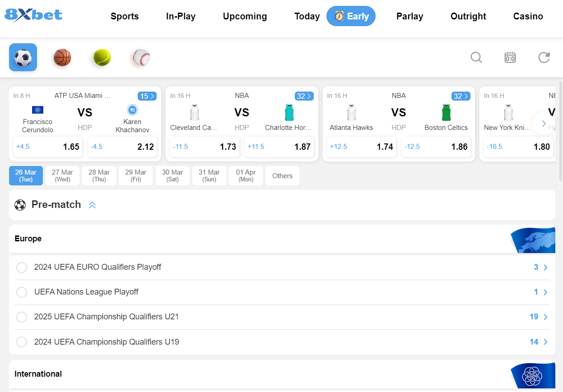This screenshot has width=563, height=392.
Task: Bet Khachanov -4.5 at 2.12
Action: (122, 147)
